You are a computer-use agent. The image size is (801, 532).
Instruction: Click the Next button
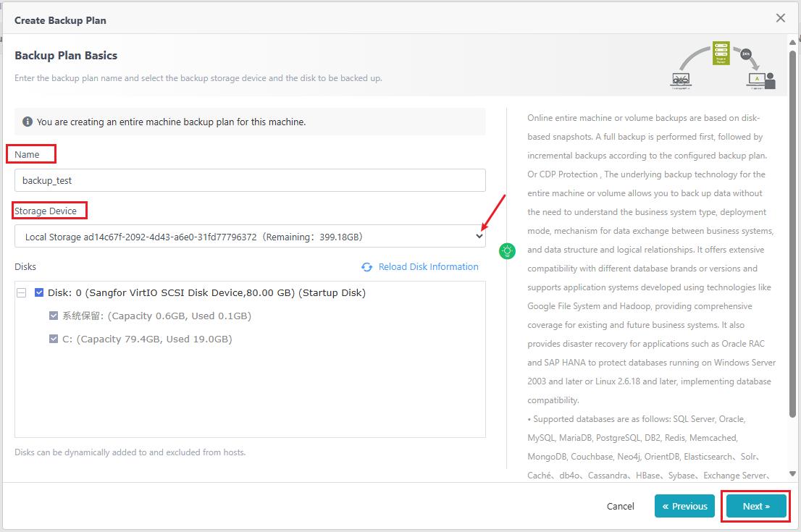755,507
